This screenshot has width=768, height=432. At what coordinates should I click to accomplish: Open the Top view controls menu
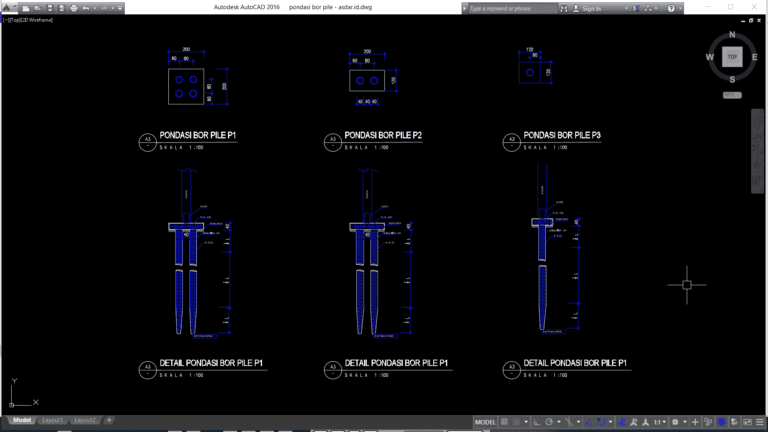point(14,20)
